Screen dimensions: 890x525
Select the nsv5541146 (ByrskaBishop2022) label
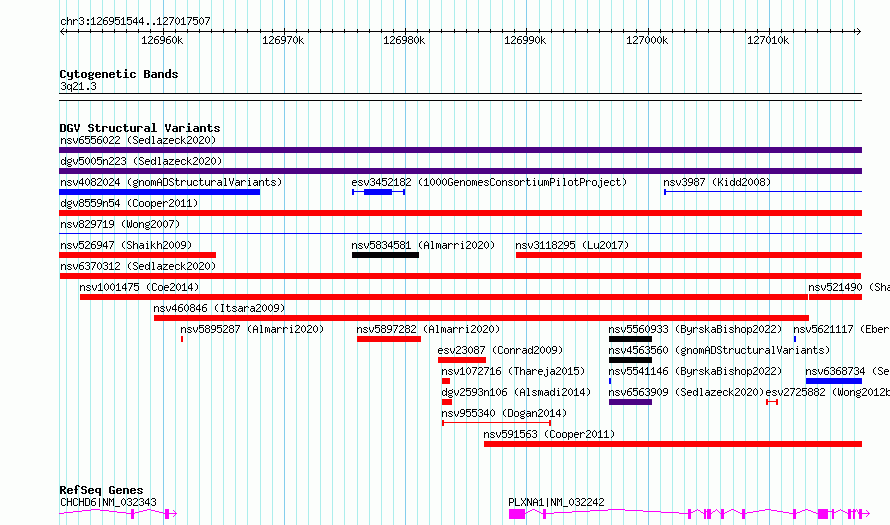point(695,371)
